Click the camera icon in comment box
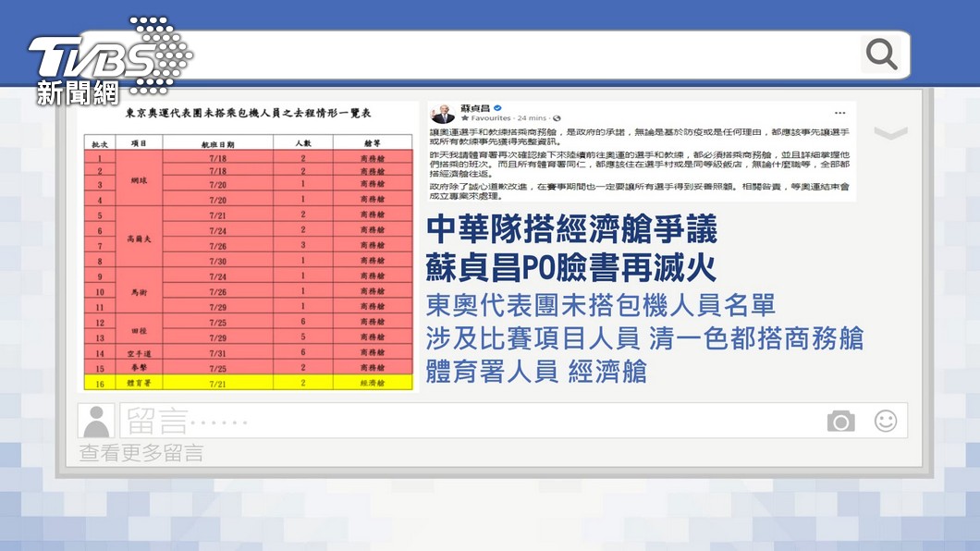Image resolution: width=980 pixels, height=551 pixels. pos(840,421)
